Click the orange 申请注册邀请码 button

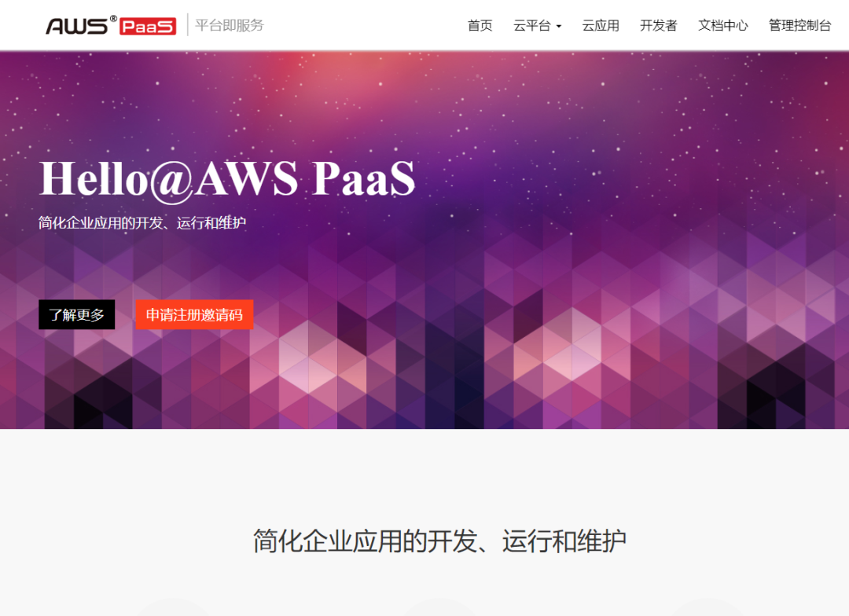(194, 314)
